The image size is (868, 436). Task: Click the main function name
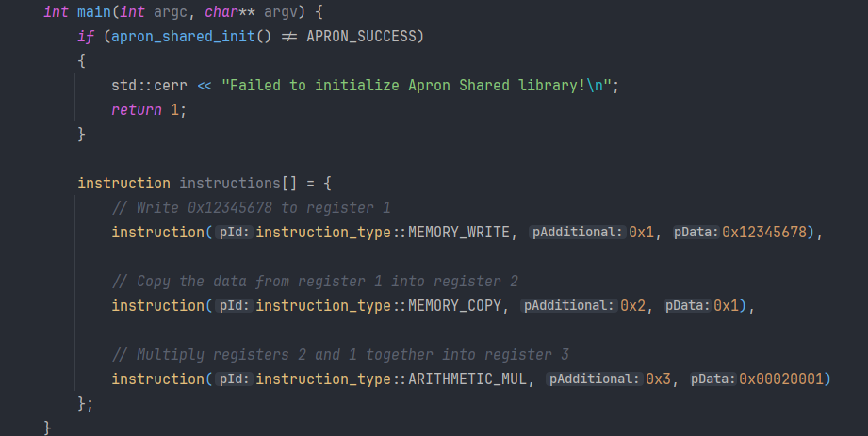92,12
